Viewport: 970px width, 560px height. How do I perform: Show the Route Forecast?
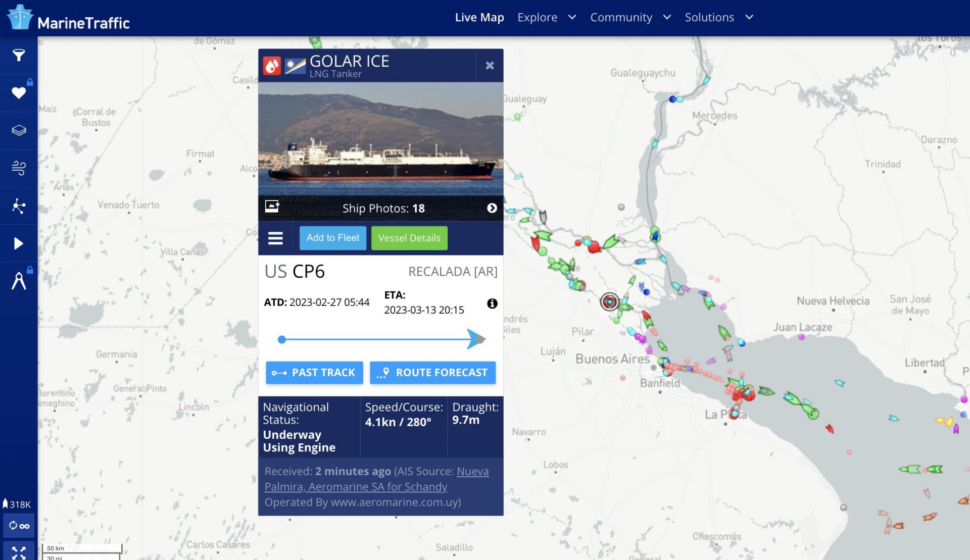(432, 373)
